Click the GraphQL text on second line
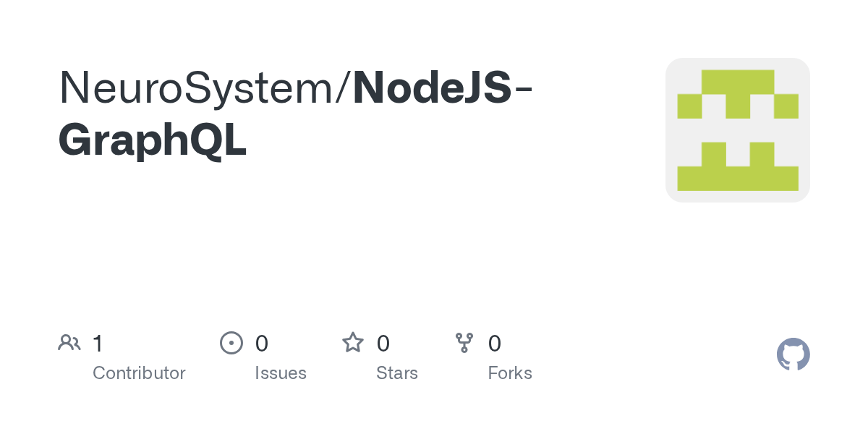Screen dimensions: 868x434 153,140
